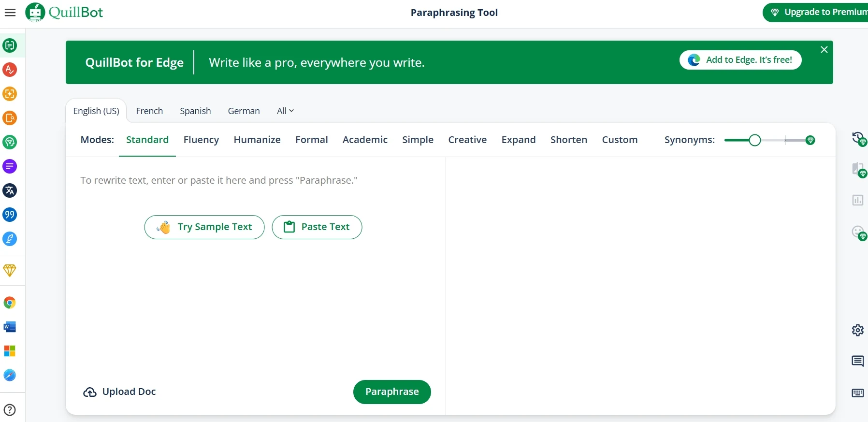Click the QuillBot logo

[x=64, y=12]
